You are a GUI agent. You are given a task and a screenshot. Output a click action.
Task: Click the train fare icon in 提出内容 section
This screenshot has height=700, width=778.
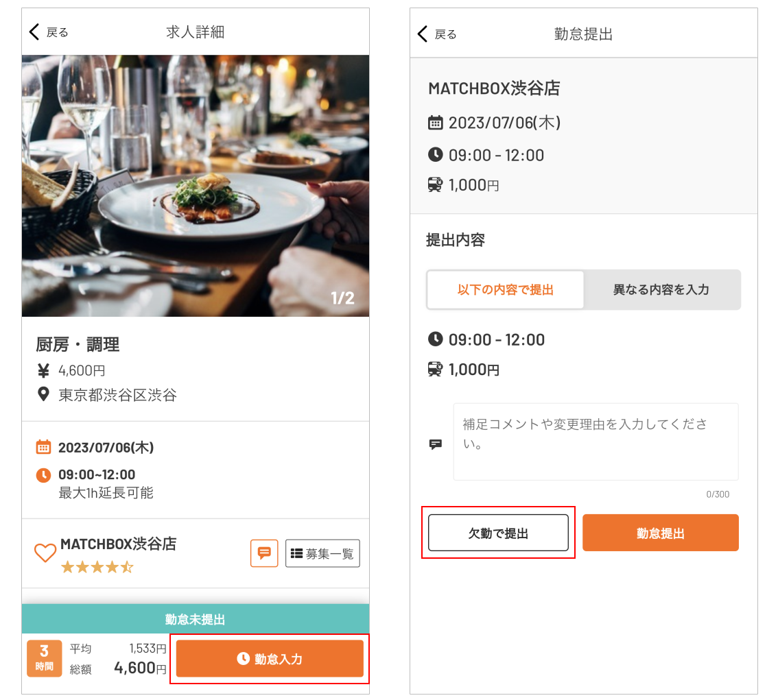tap(435, 370)
